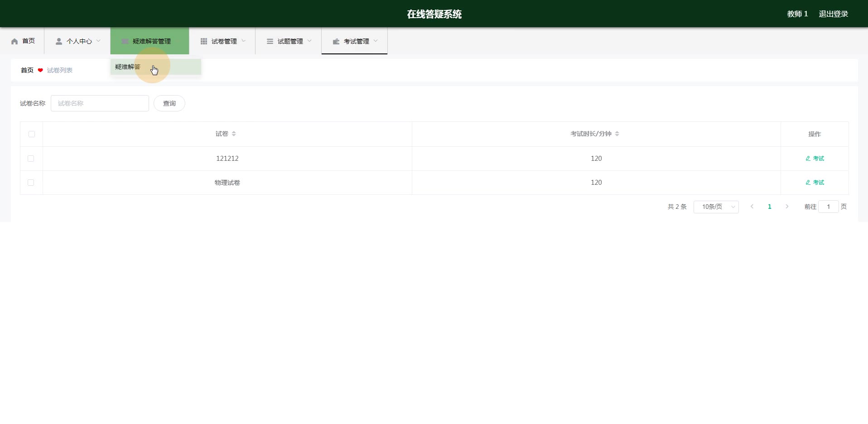Expand the 试题管理 dropdown chevron
Image resolution: width=868 pixels, height=424 pixels.
(309, 41)
